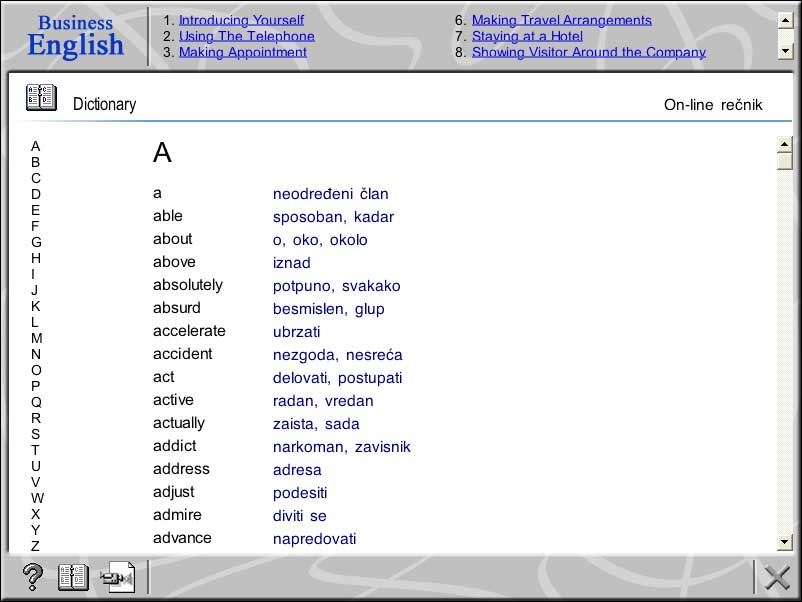Select letter M in the alphabet index
802x602 pixels.
(x=36, y=338)
